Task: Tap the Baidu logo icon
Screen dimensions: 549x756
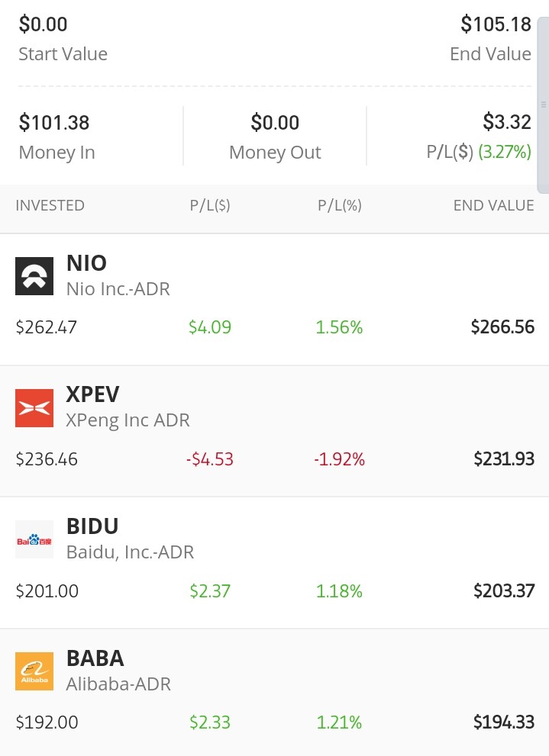Action: pos(34,539)
